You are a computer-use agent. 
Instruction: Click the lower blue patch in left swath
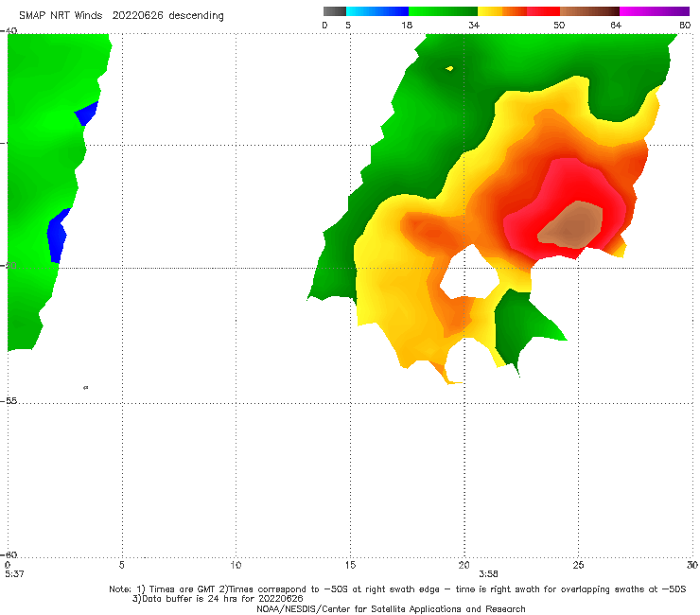point(57,236)
